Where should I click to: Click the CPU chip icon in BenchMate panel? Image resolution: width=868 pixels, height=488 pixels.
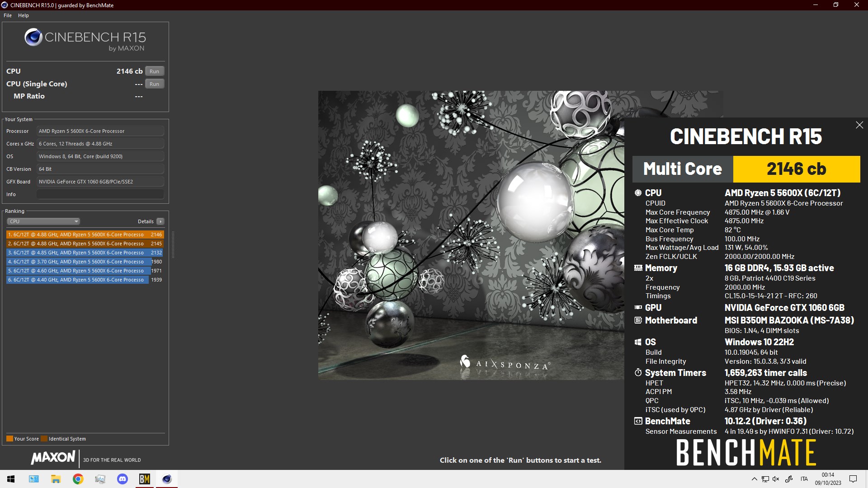[638, 193]
